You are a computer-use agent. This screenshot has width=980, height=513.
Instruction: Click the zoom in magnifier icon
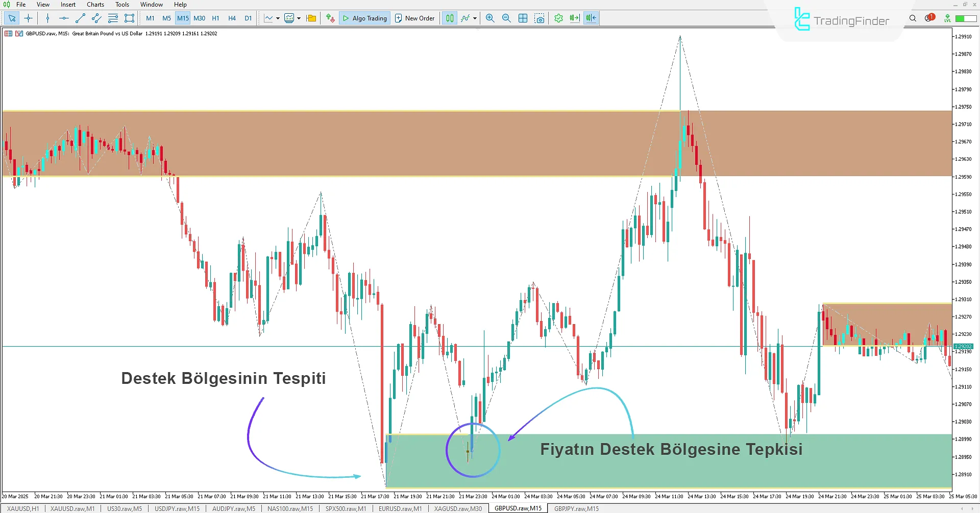click(x=490, y=18)
